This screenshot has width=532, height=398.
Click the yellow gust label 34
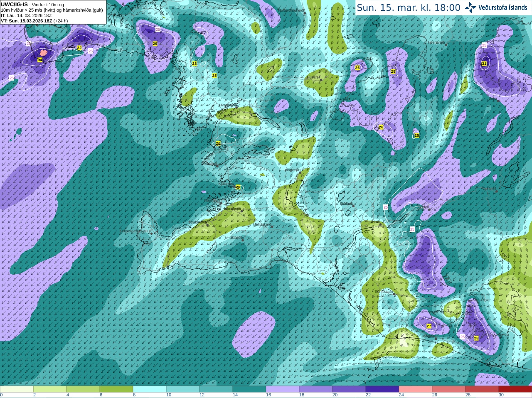pyautogui.click(x=40, y=60)
